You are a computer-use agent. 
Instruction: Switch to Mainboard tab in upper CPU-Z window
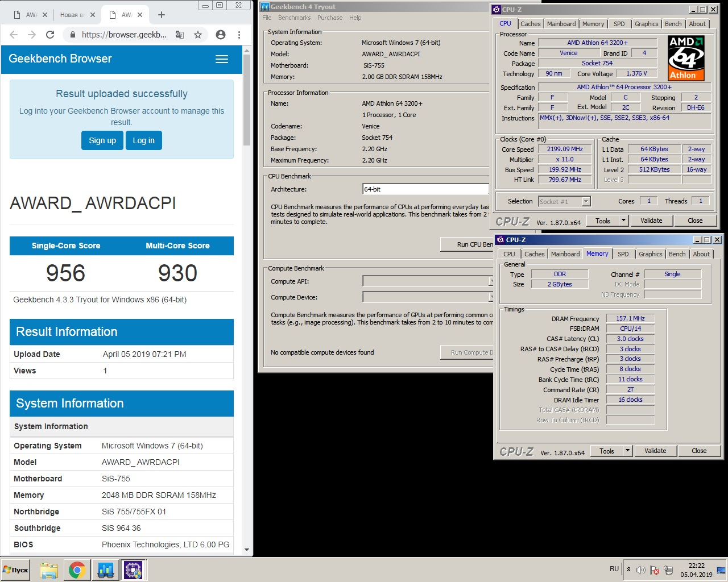pyautogui.click(x=561, y=24)
